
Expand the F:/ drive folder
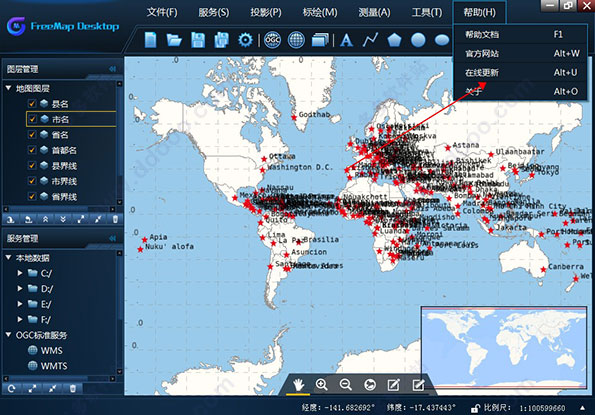[20, 319]
